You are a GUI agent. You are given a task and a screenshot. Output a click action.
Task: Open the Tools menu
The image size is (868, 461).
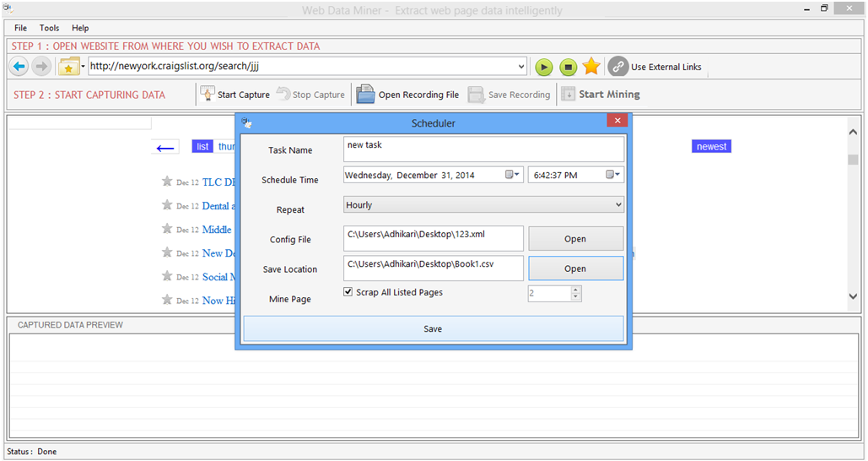pos(50,28)
